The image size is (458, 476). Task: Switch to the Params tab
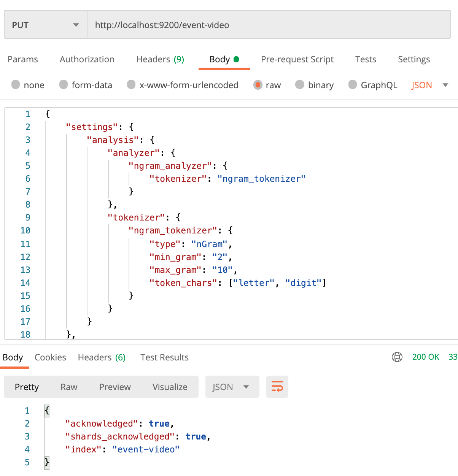[23, 59]
